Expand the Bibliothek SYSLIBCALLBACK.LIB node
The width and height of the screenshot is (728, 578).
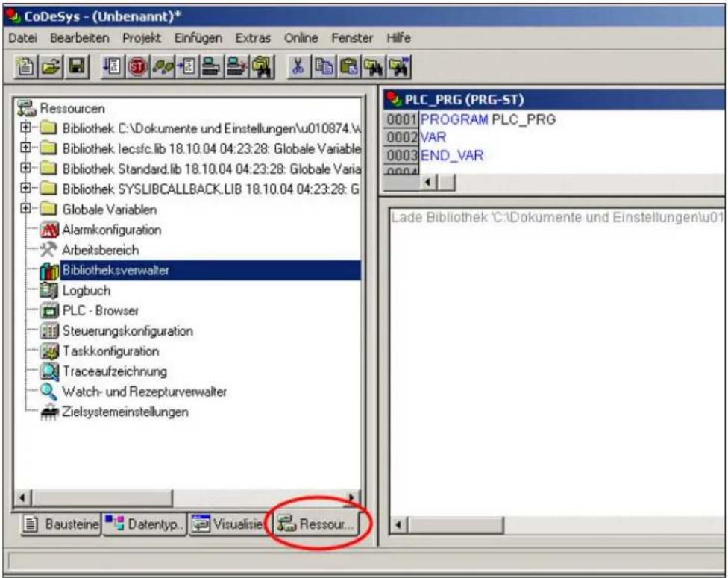coord(26,188)
